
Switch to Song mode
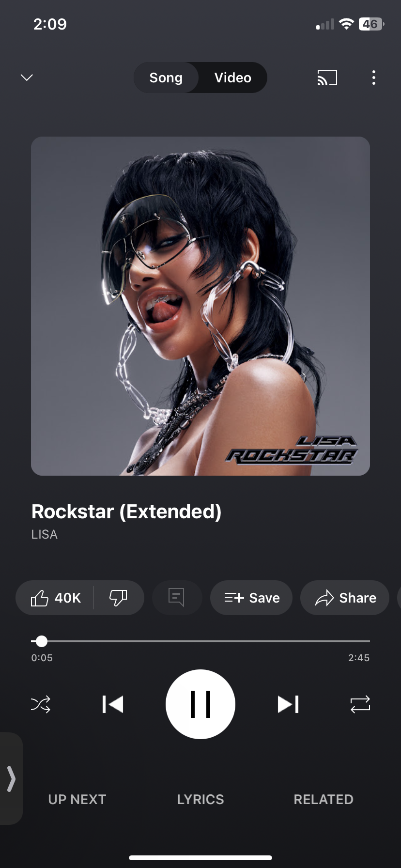pos(166,77)
